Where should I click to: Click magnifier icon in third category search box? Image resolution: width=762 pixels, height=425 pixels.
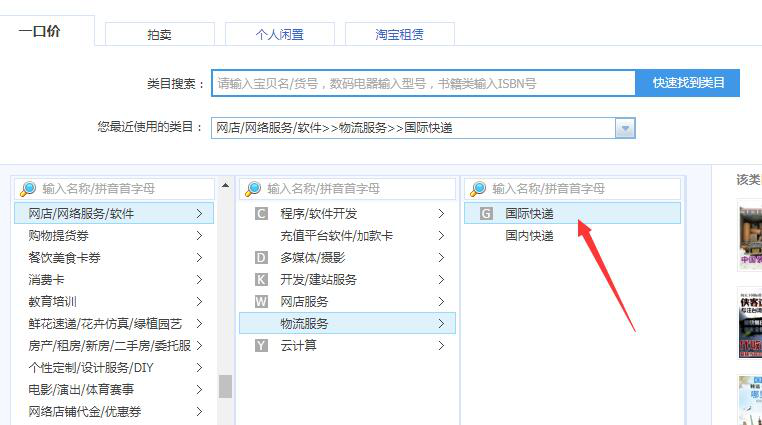click(478, 189)
